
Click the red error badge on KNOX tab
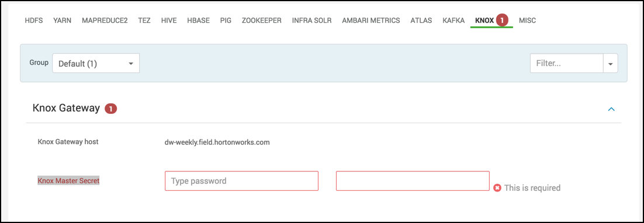point(503,20)
